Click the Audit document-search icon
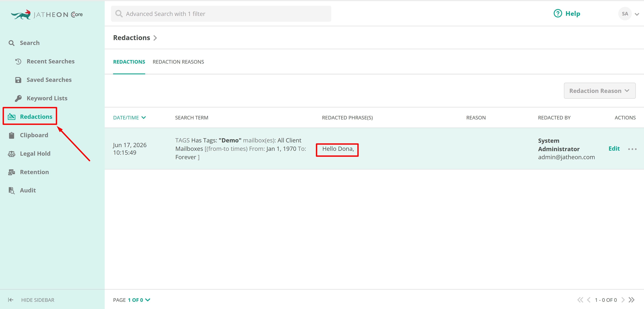 pos(12,191)
